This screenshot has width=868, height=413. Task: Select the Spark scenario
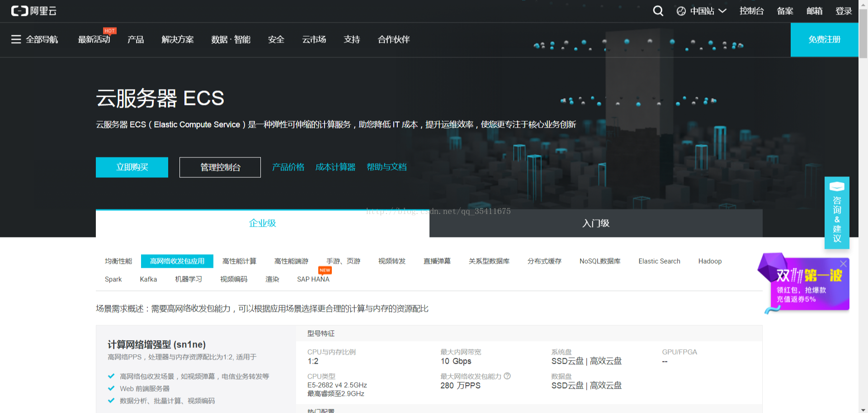tap(113, 279)
